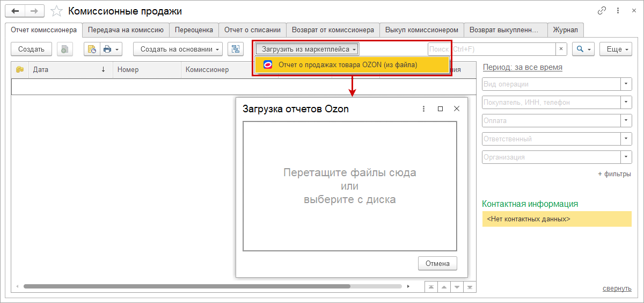Sort by the Номер column header

[147, 69]
